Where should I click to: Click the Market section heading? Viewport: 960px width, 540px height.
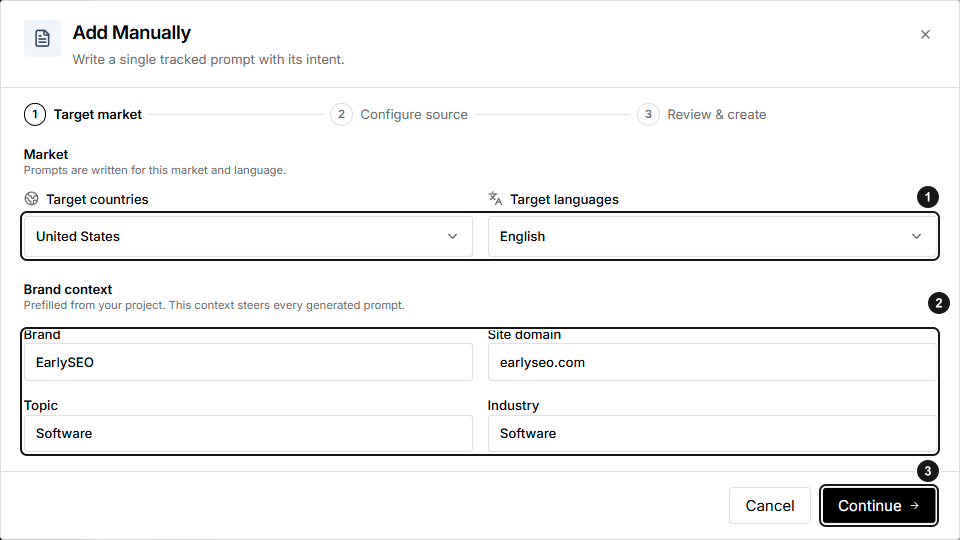[x=46, y=154]
